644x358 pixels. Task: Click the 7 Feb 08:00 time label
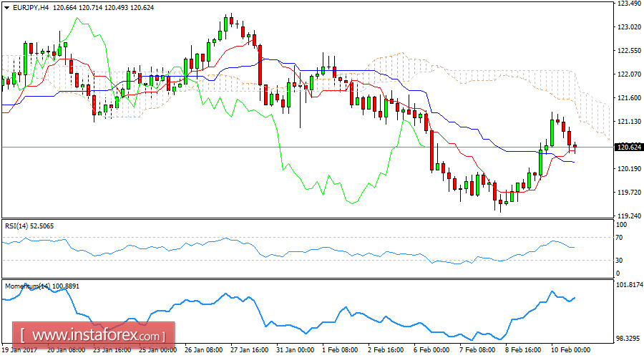point(477,350)
